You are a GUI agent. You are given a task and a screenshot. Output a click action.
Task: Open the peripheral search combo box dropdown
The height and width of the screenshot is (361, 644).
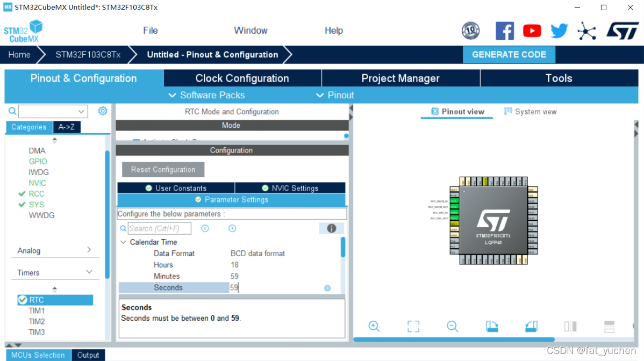81,111
